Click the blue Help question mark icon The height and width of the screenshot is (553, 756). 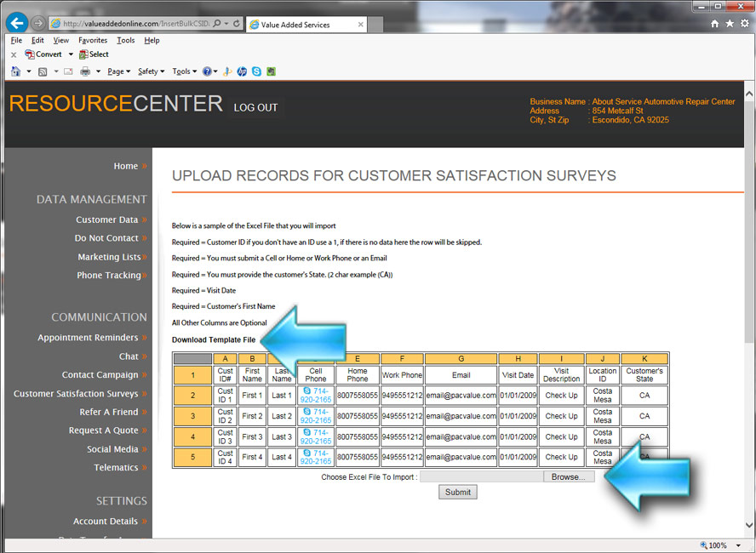pos(207,71)
